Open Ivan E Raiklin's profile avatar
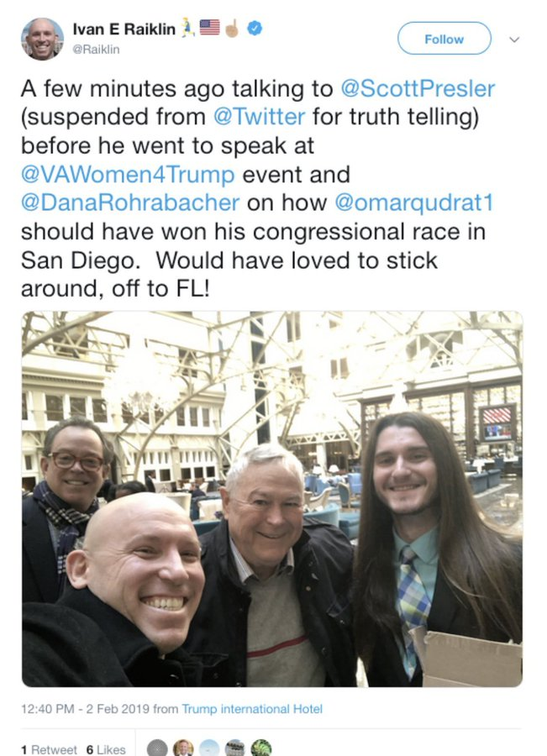This screenshot has width=547, height=756. [x=43, y=39]
